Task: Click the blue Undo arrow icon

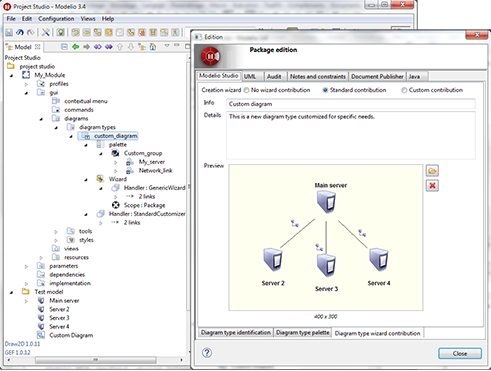Action: point(20,32)
